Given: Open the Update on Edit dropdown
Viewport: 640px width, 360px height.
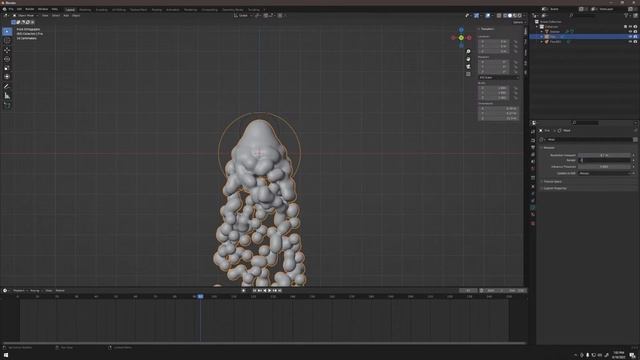Looking at the screenshot, I should (606, 173).
